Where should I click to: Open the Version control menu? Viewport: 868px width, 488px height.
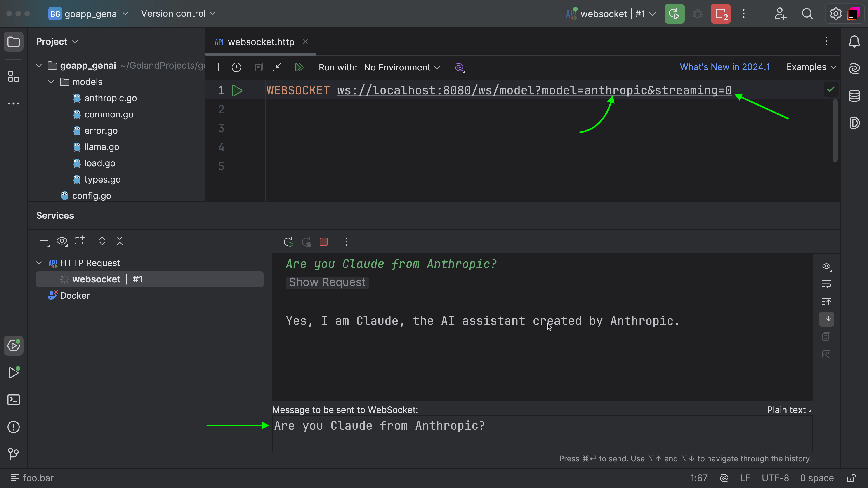coord(178,14)
